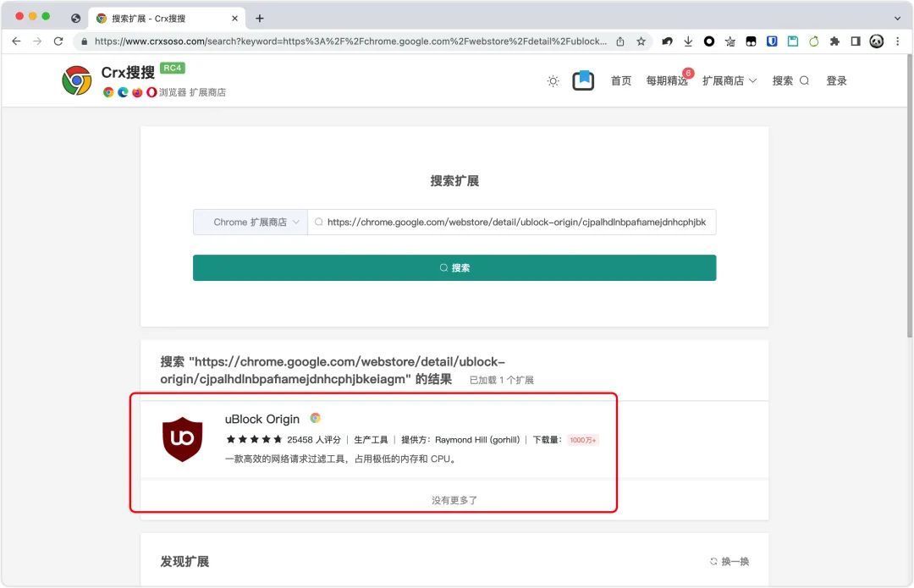Viewport: 914px width, 588px height.
Task: Click the green 搜索 button
Action: (x=454, y=267)
